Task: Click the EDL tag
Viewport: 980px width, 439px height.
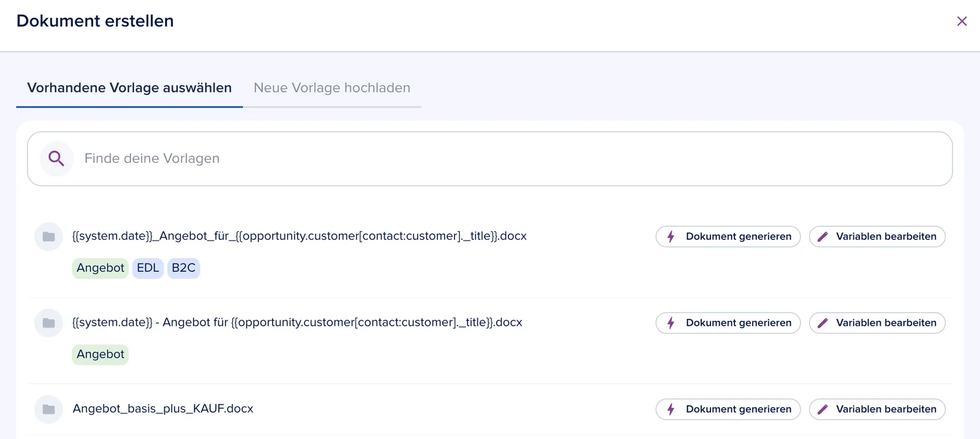Action: (148, 268)
